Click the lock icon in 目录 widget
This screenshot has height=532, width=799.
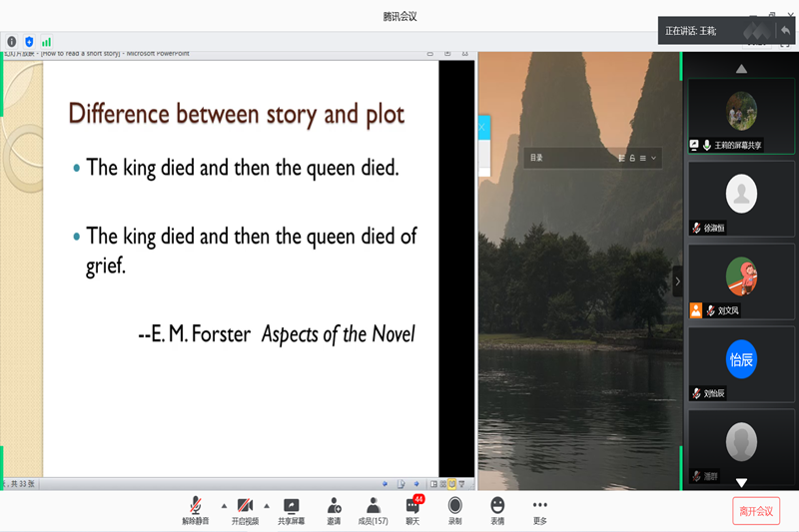click(632, 158)
